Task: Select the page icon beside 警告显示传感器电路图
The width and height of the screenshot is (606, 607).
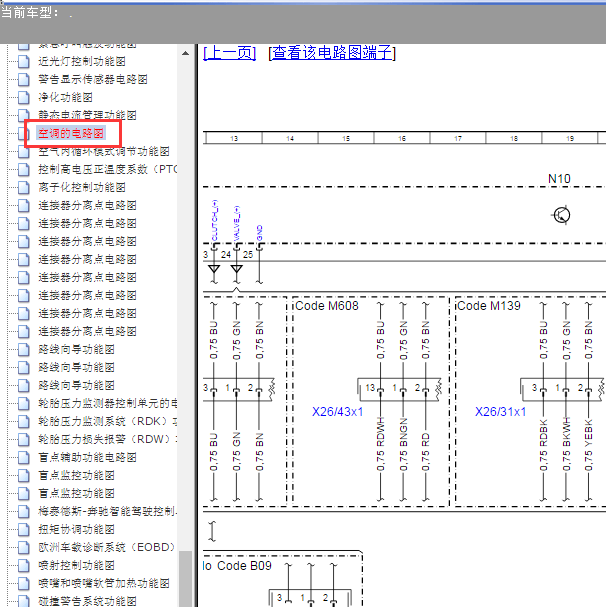Action: 24,80
